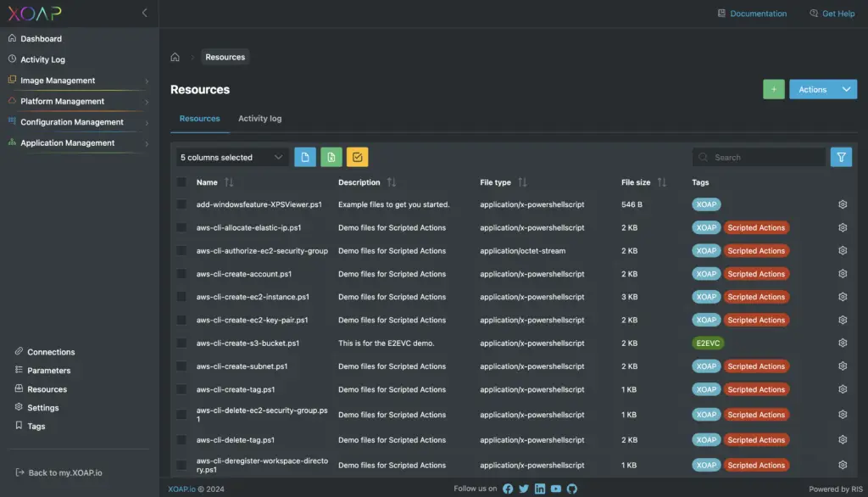Image resolution: width=868 pixels, height=497 pixels.
Task: Tick the checkbox for aws-cli-create-account.ps1
Action: (181, 274)
